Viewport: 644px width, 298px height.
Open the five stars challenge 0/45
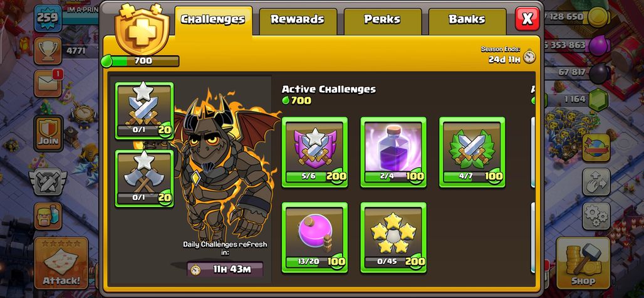[x=393, y=238]
